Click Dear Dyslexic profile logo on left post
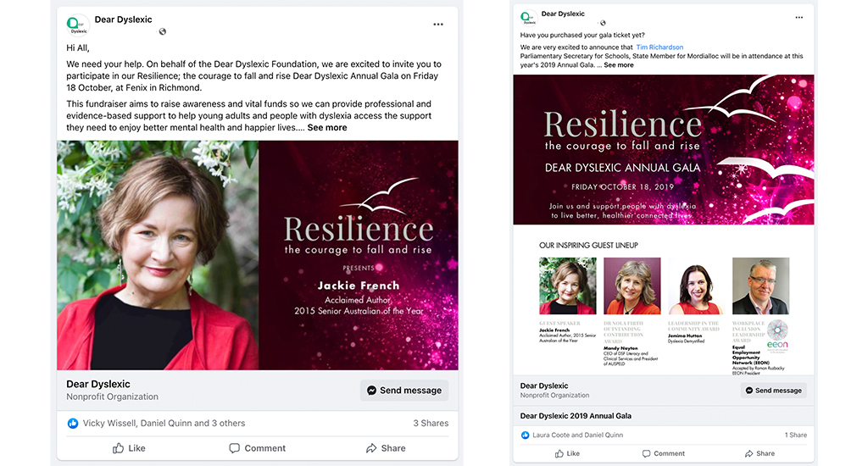The image size is (868, 466). (x=77, y=25)
